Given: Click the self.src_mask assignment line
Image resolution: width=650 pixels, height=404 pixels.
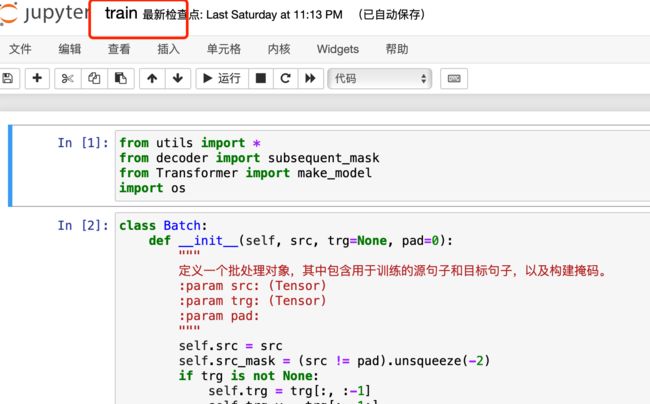Looking at the screenshot, I should pos(335,360).
